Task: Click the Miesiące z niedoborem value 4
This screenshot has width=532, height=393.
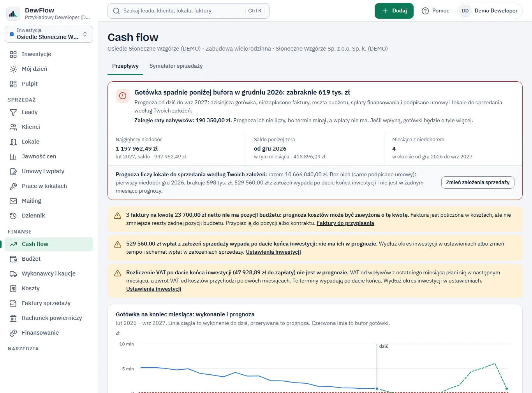Action: click(x=394, y=149)
